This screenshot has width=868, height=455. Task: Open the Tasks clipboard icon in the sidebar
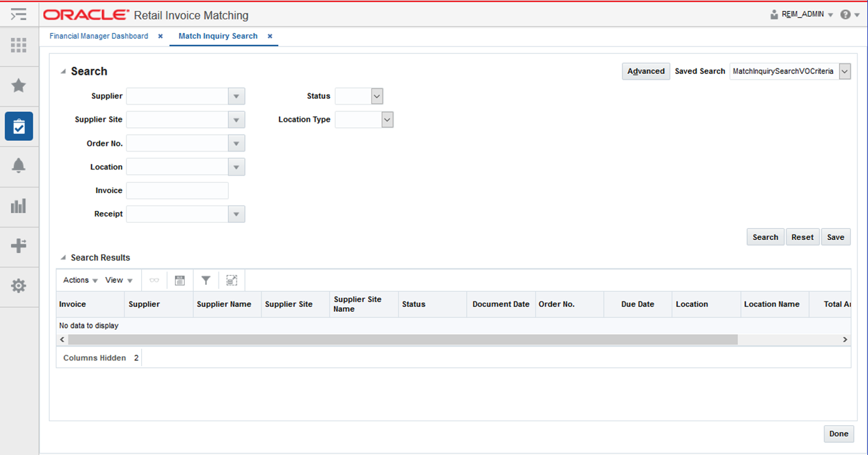tap(19, 126)
